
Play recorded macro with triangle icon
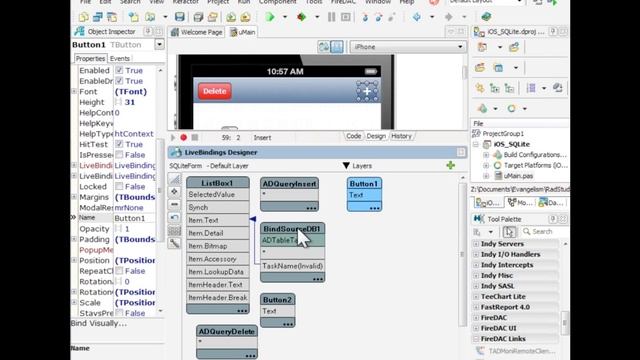(173, 138)
